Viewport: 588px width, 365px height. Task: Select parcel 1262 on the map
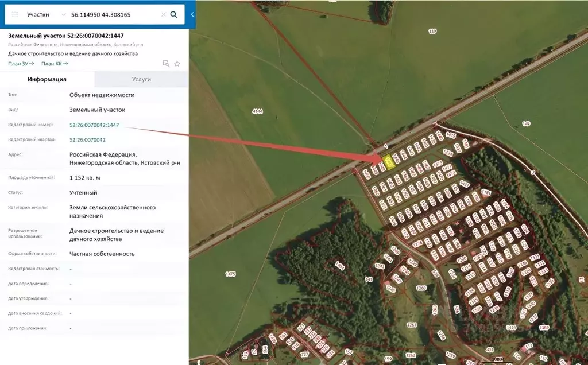click(x=410, y=355)
